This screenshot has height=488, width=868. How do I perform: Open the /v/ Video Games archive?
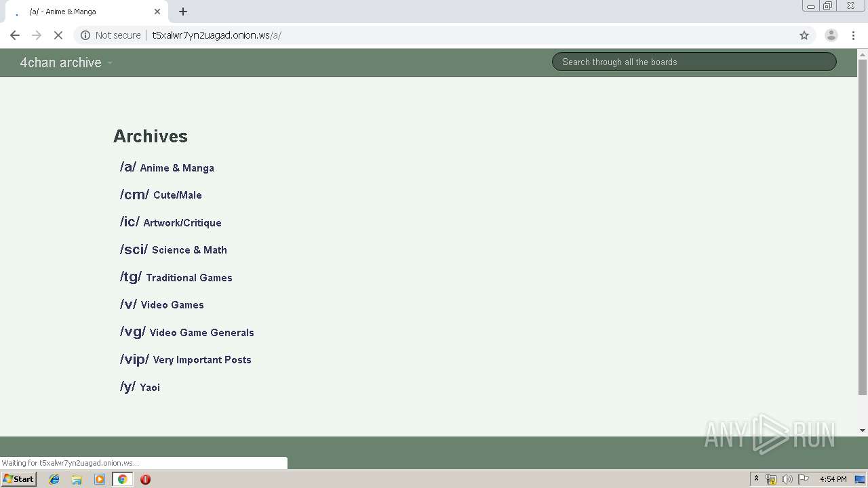tap(162, 304)
